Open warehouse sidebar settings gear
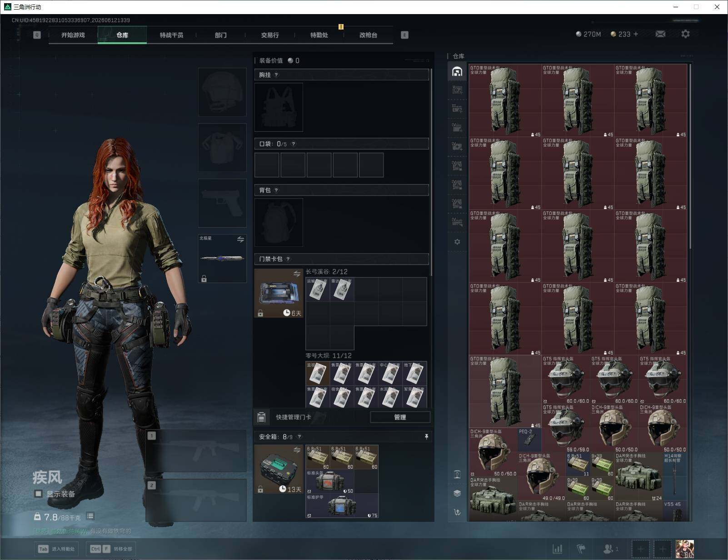Screen dimensions: 728x560 point(457,242)
